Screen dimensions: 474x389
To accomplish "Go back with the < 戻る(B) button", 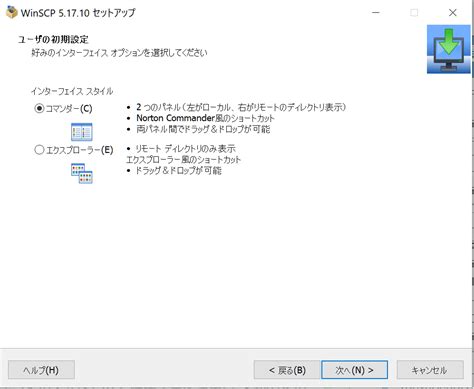I will [x=287, y=370].
